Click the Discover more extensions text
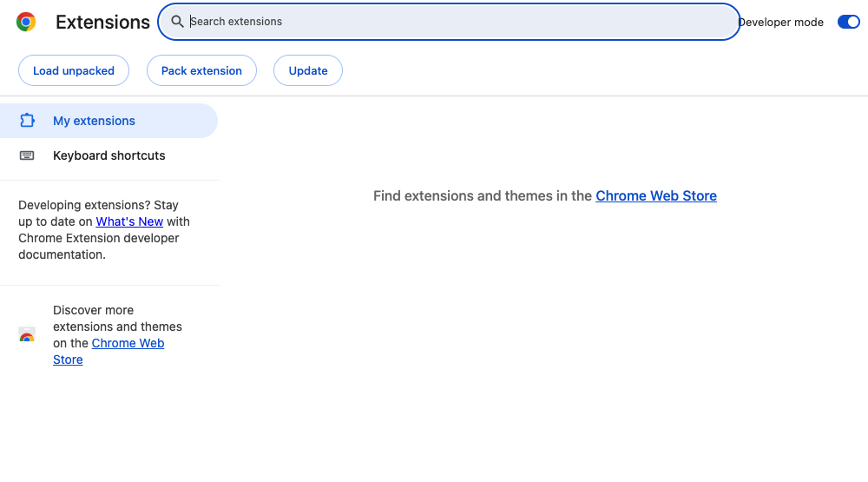868x482 pixels. [117, 334]
